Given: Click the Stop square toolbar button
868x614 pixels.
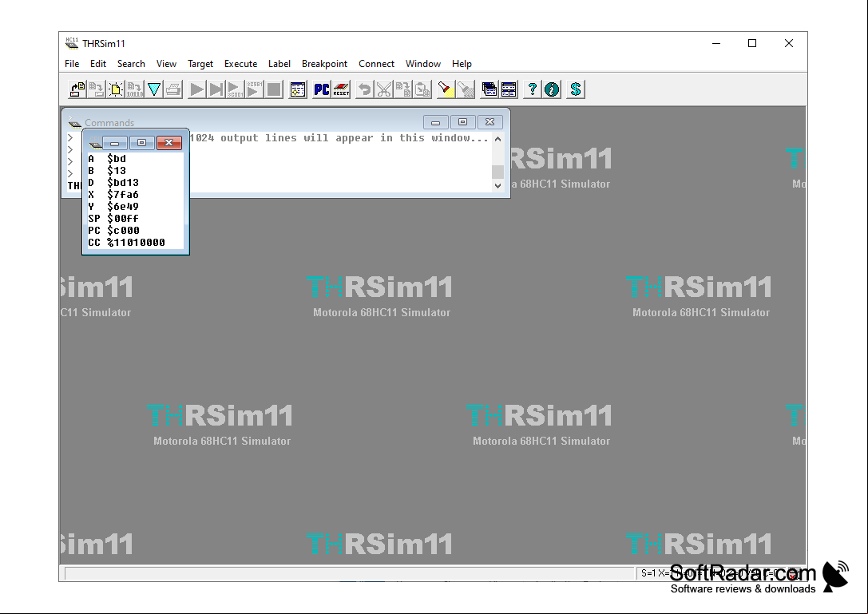Looking at the screenshot, I should pos(273,89).
